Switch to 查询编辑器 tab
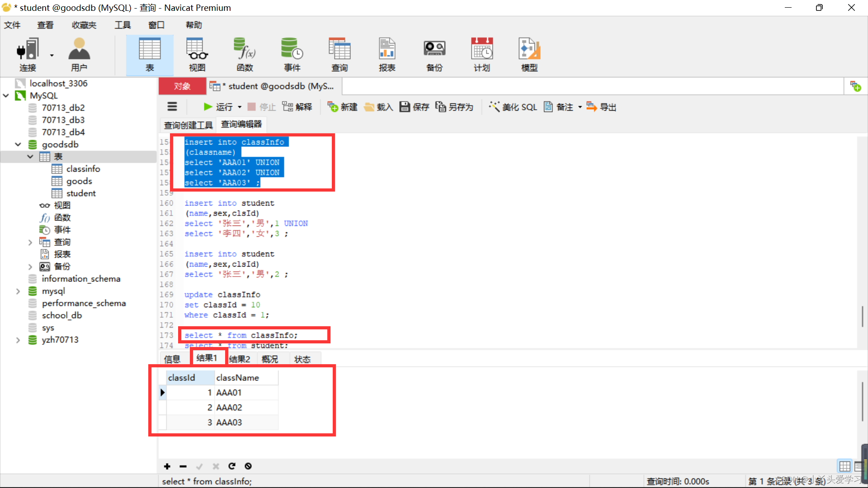Image resolution: width=868 pixels, height=488 pixels. pyautogui.click(x=241, y=124)
